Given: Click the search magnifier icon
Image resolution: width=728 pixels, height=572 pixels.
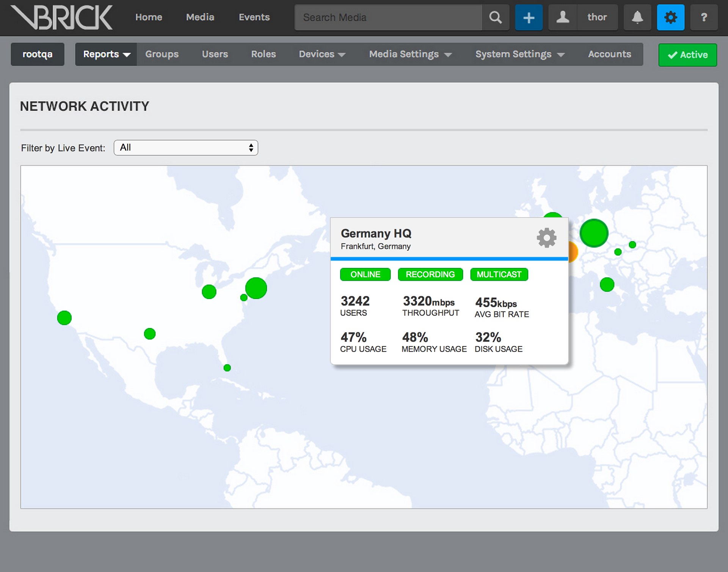Looking at the screenshot, I should 495,17.
